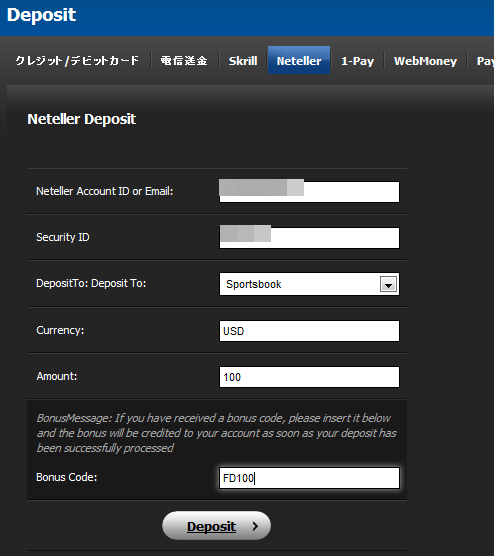Click the 'Amount:' label

tap(57, 376)
